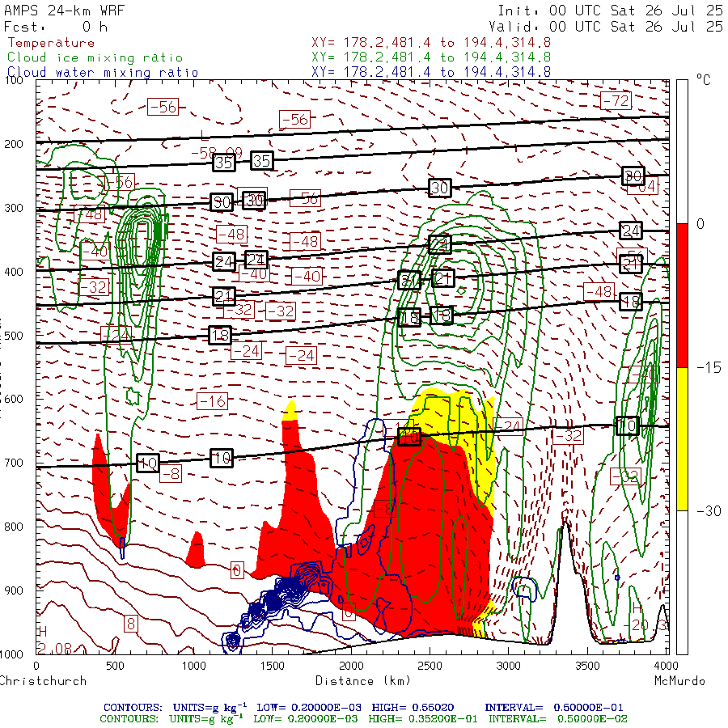This screenshot has height=728, width=728.
Task: Click the "-16" temperature contour label
Action: (212, 401)
